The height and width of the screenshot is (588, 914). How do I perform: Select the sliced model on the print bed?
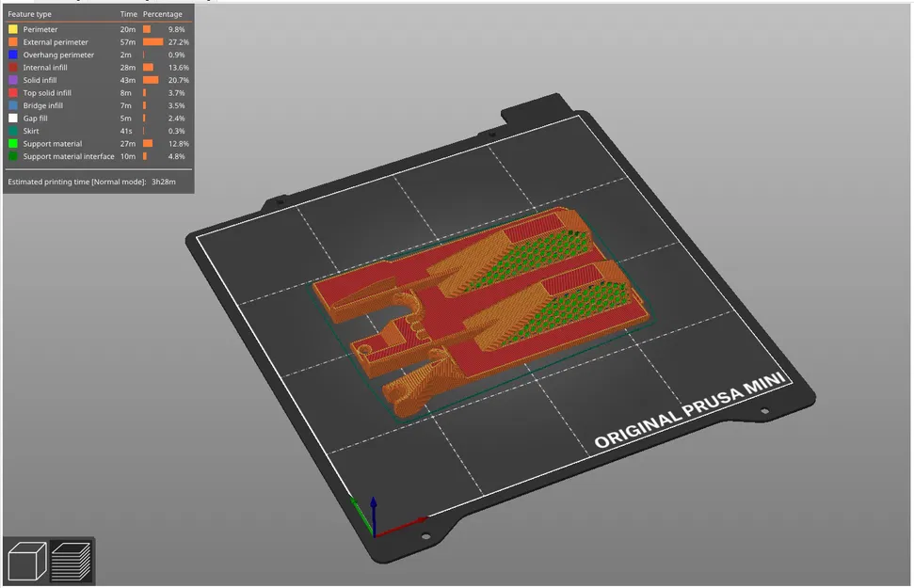pyautogui.click(x=480, y=310)
